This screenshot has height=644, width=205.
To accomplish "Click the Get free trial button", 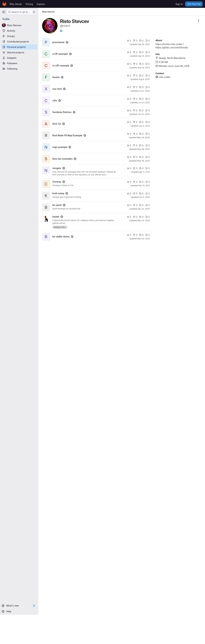I will (x=194, y=4).
